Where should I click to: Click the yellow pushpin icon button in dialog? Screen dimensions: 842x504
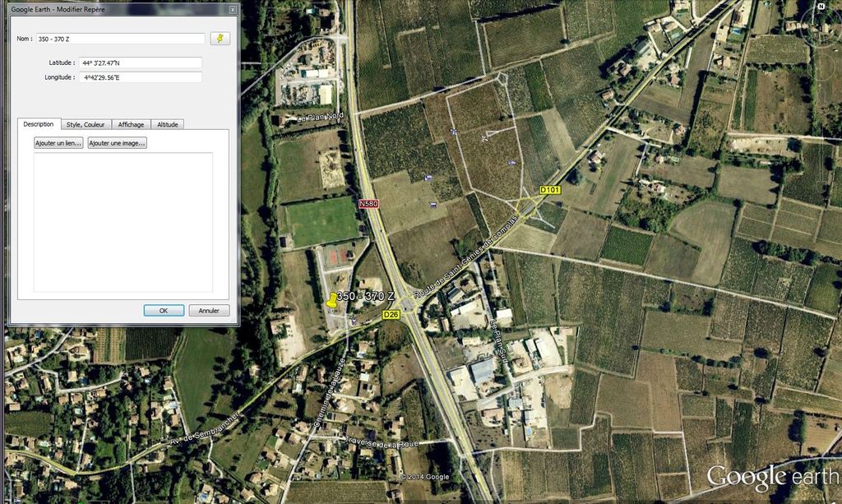click(220, 39)
